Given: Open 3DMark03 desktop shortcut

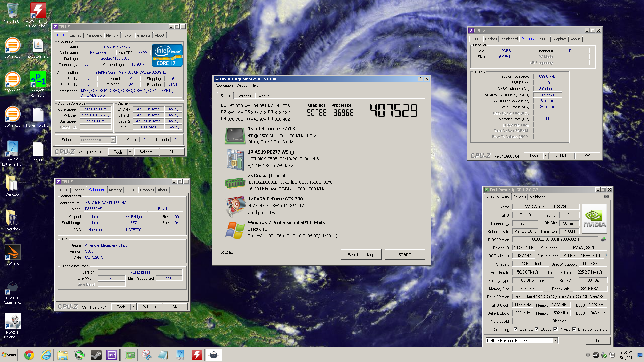Looking at the screenshot, I should click(12, 48).
